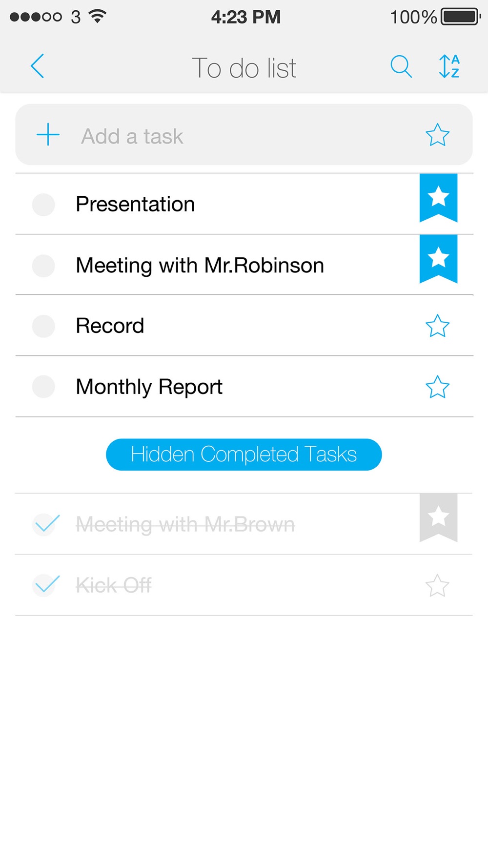Star the Monthly Report task
Viewport: 488px width, 868px height.
(437, 387)
